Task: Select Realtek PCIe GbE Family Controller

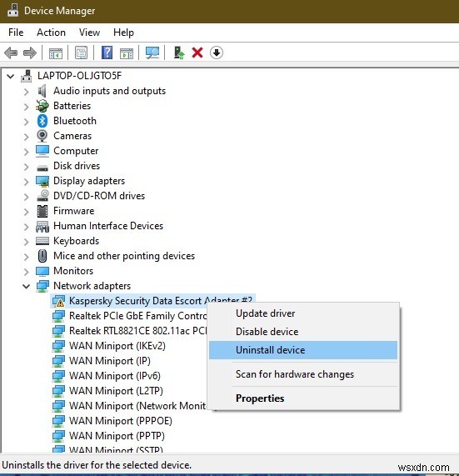Action: (138, 316)
